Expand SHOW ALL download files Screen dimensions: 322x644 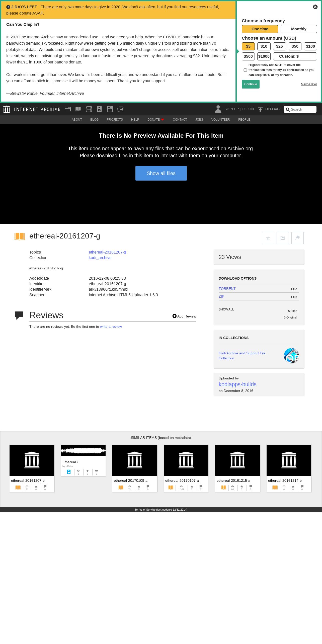(226, 309)
